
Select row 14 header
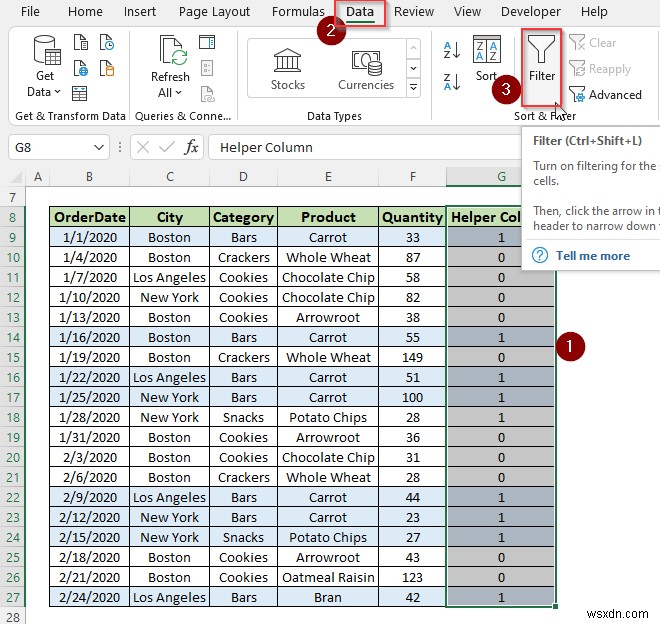coord(13,337)
